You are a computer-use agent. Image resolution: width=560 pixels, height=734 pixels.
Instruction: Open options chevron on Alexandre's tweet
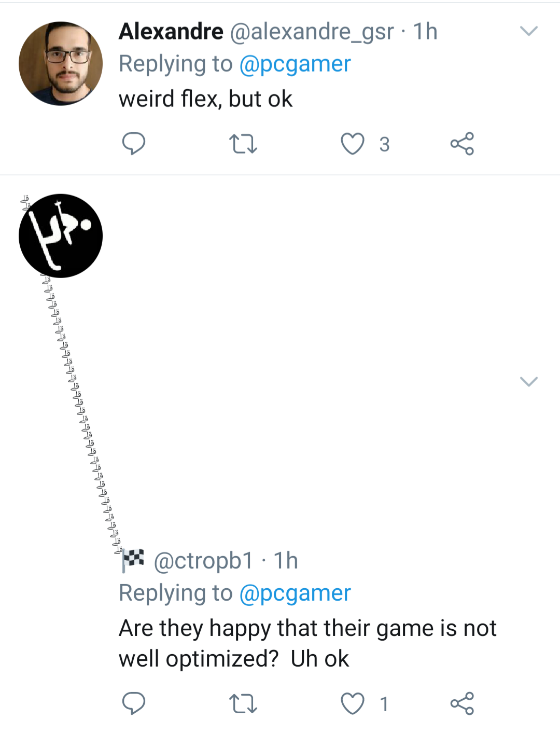[x=528, y=31]
